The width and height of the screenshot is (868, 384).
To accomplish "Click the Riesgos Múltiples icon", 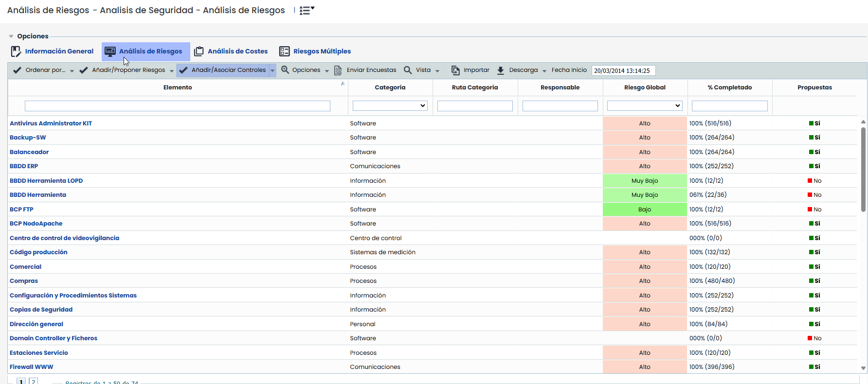I will click(x=284, y=52).
